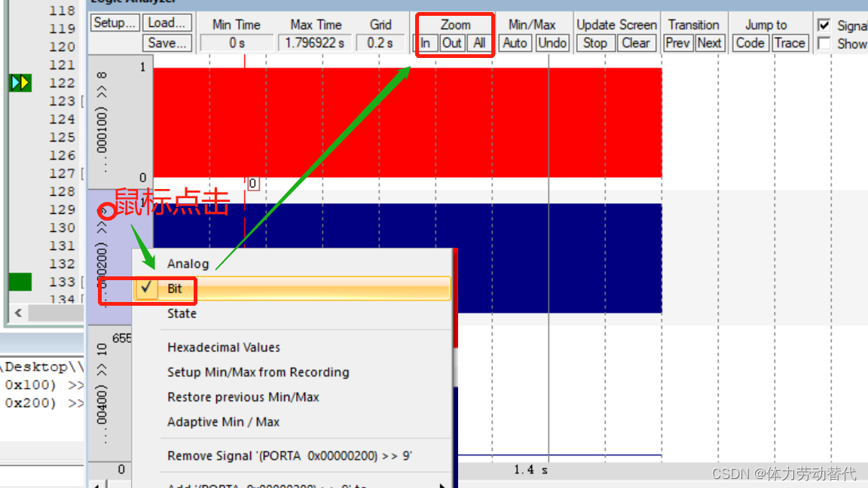Click the 1.4 s time axis label
Image resolution: width=868 pixels, height=488 pixels.
pyautogui.click(x=530, y=470)
